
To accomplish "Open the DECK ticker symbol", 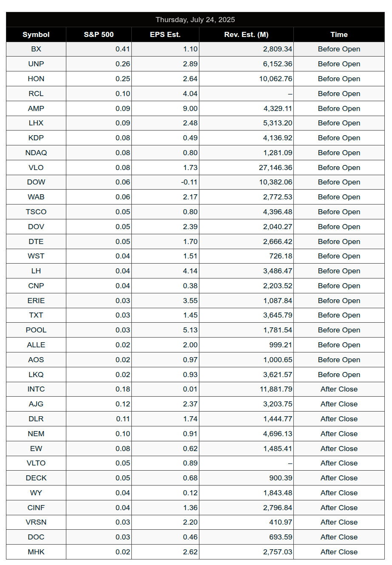I will pyautogui.click(x=36, y=478).
